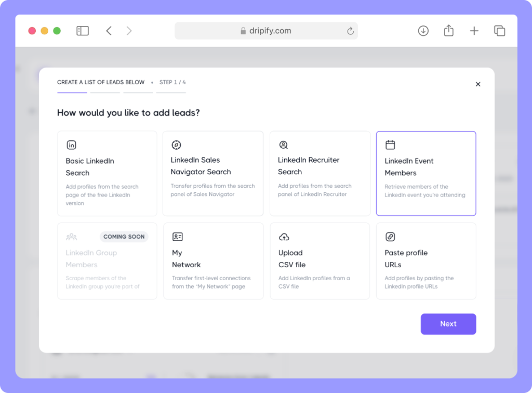
Task: Open a new browser tab
Action: point(474,31)
